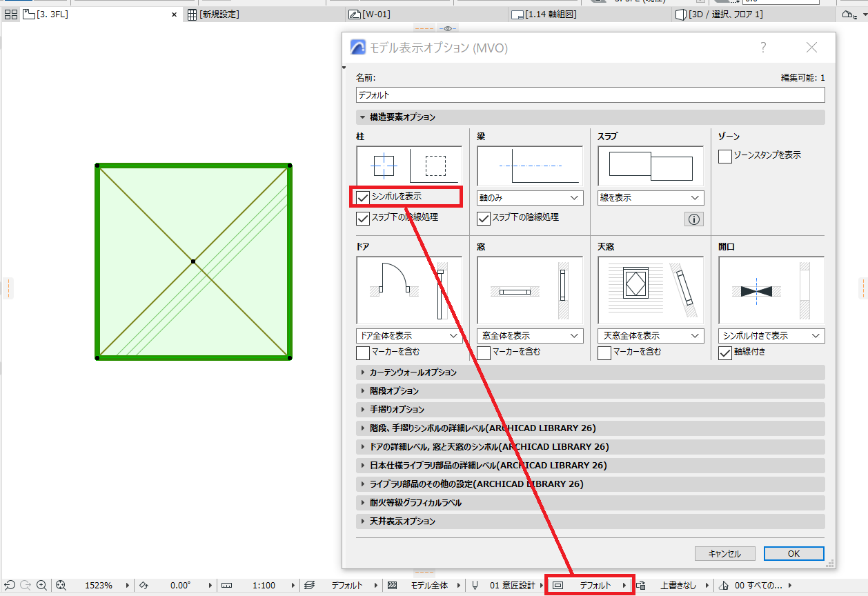Open the 線を表示 slab dropdown
The width and height of the screenshot is (868, 596).
coord(651,198)
